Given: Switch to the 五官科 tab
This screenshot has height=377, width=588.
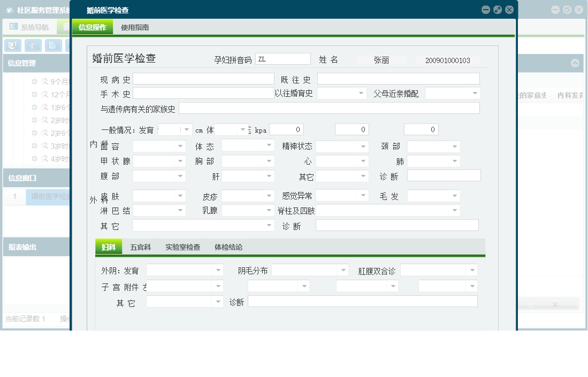Looking at the screenshot, I should pyautogui.click(x=140, y=247).
